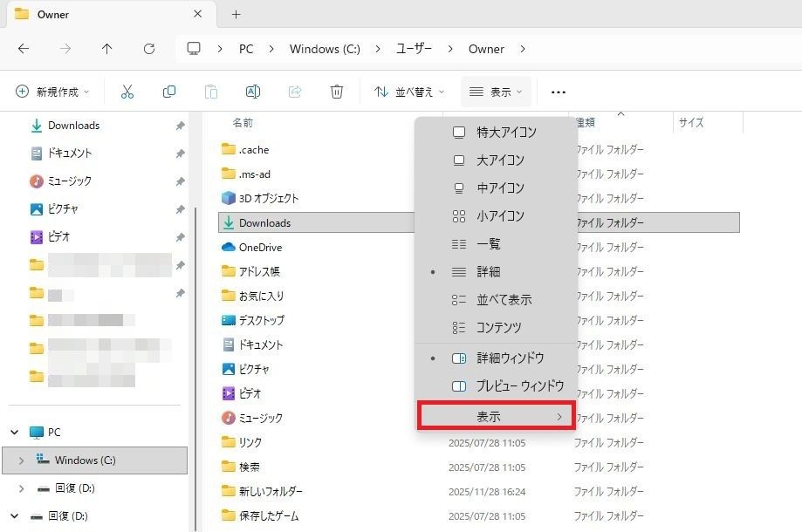The width and height of the screenshot is (802, 532).
Task: Select 一覧 list view option
Action: 489,244
